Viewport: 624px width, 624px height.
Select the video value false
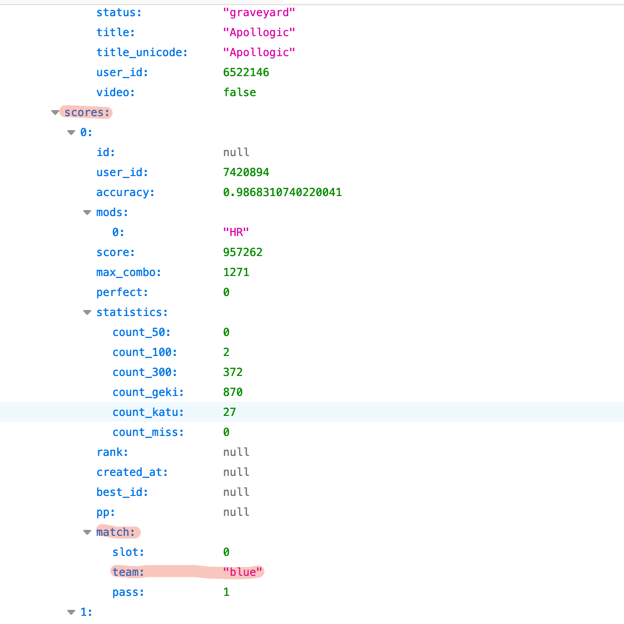(x=239, y=92)
